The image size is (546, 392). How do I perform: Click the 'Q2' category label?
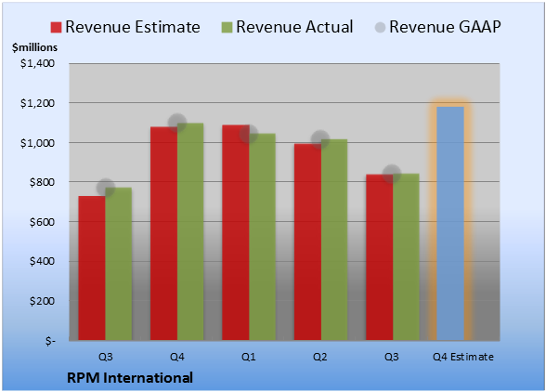320,357
